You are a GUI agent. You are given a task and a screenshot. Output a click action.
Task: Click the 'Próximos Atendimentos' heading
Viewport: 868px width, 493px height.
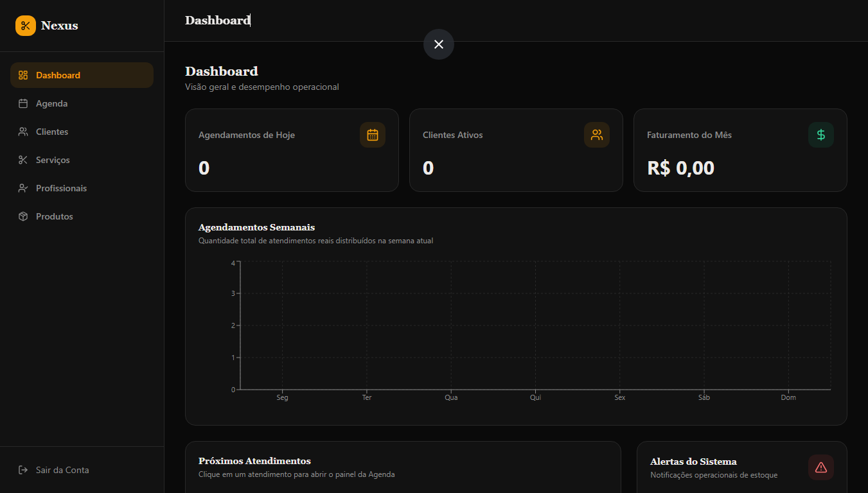(x=254, y=461)
